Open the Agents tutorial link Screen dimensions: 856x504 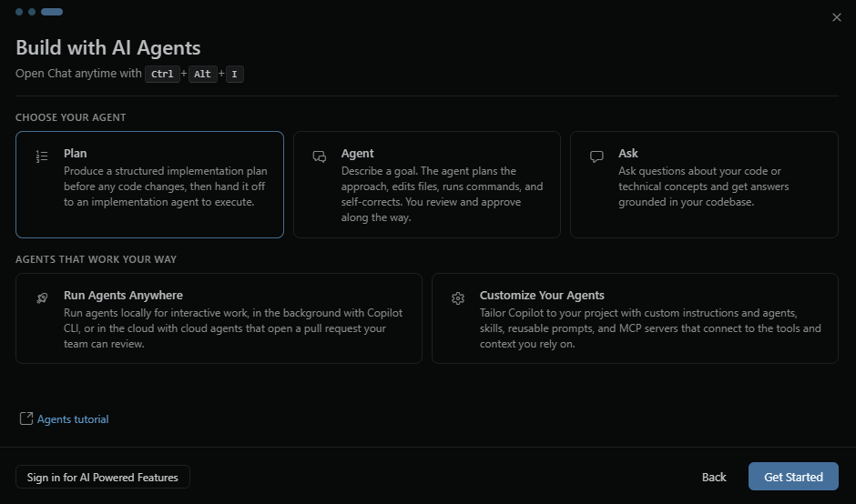[73, 419]
